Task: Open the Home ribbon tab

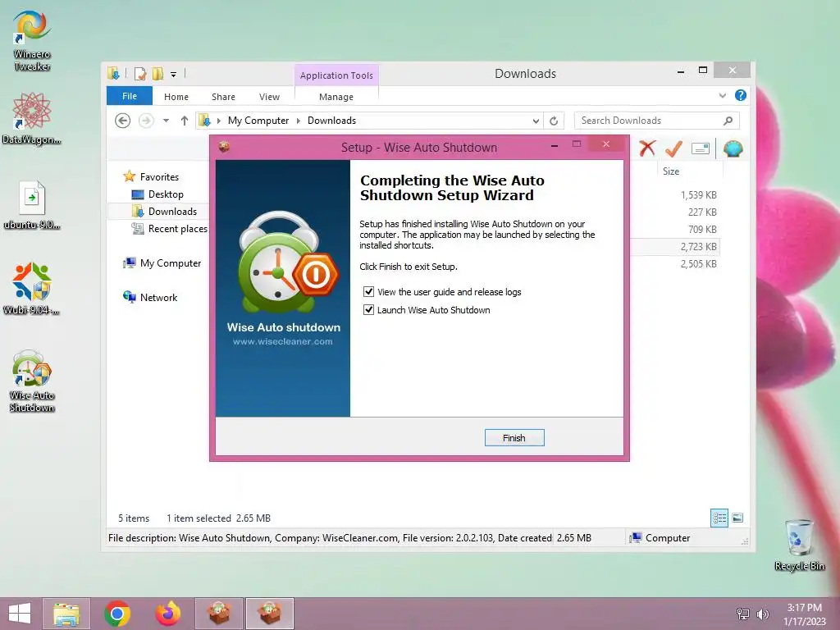Action: 176,97
